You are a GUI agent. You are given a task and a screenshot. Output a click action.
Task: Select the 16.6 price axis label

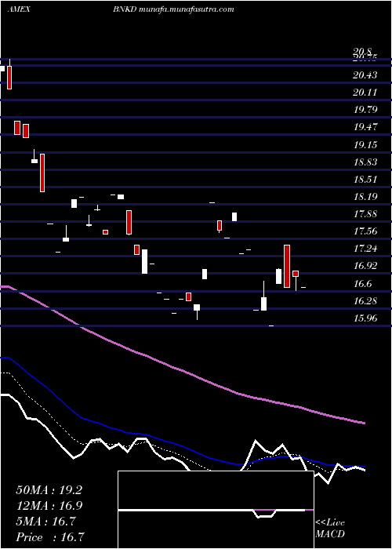[362, 284]
